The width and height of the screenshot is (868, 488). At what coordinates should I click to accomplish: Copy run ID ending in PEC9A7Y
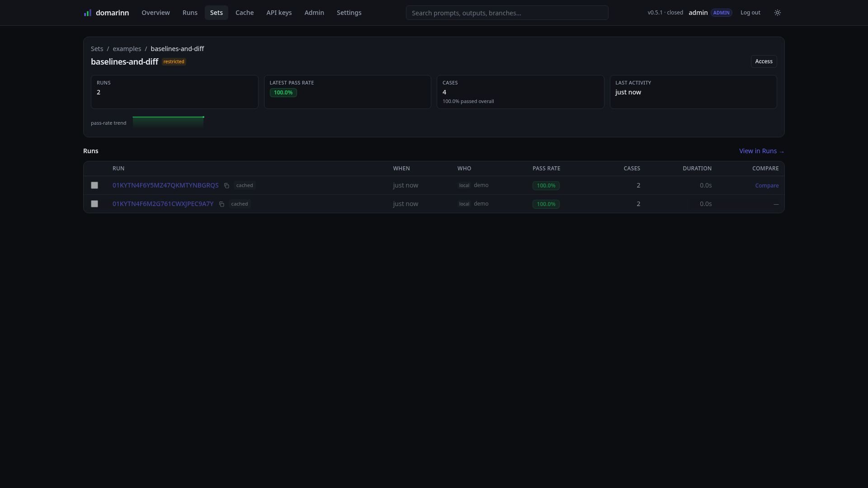(x=222, y=204)
